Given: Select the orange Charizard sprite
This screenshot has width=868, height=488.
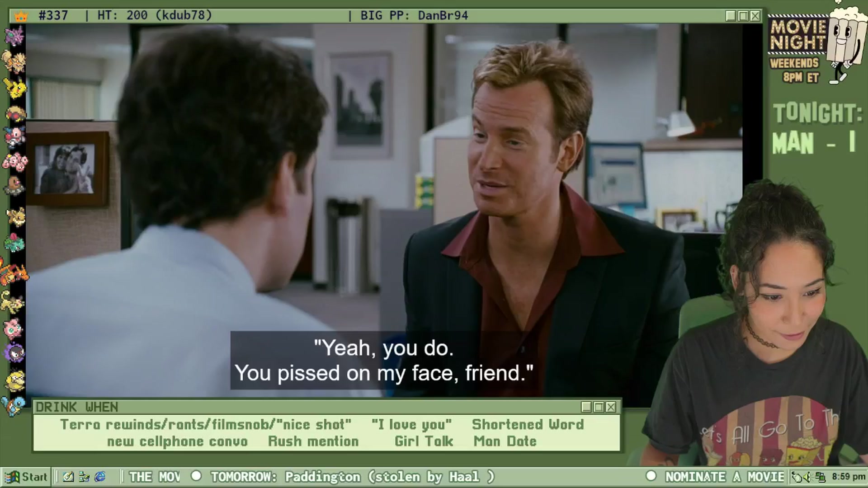Looking at the screenshot, I should coord(14,272).
